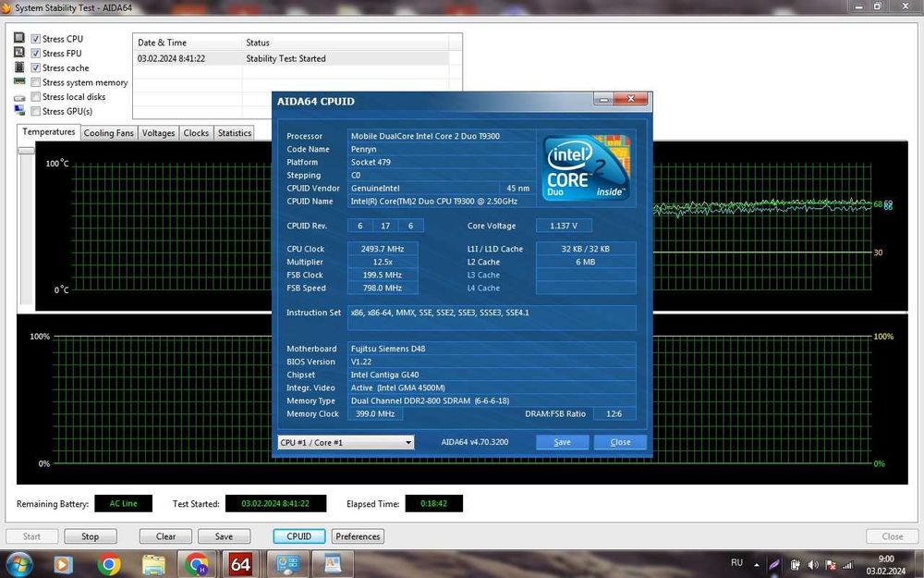The height and width of the screenshot is (578, 924).
Task: Switch to the Temperatures tab
Action: (48, 132)
